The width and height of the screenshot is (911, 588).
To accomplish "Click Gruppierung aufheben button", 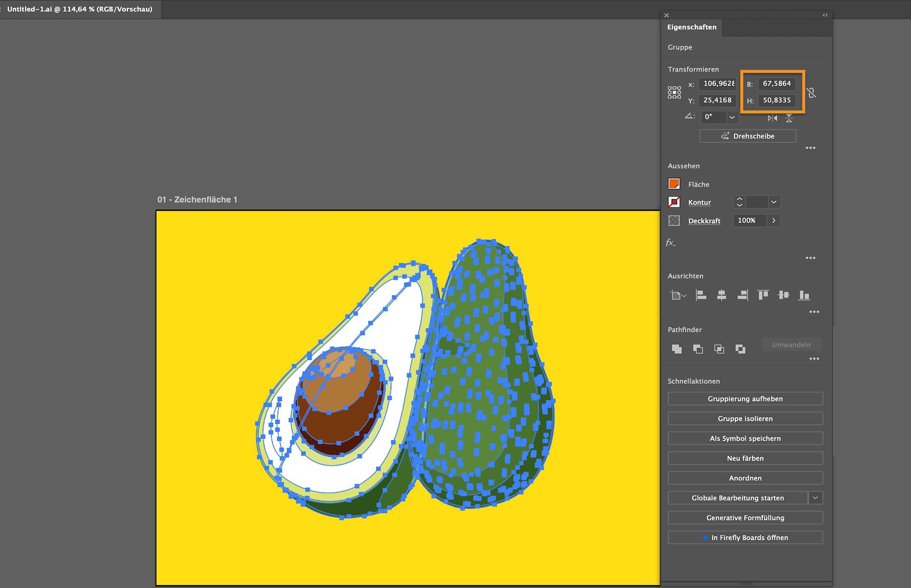I will (x=745, y=399).
